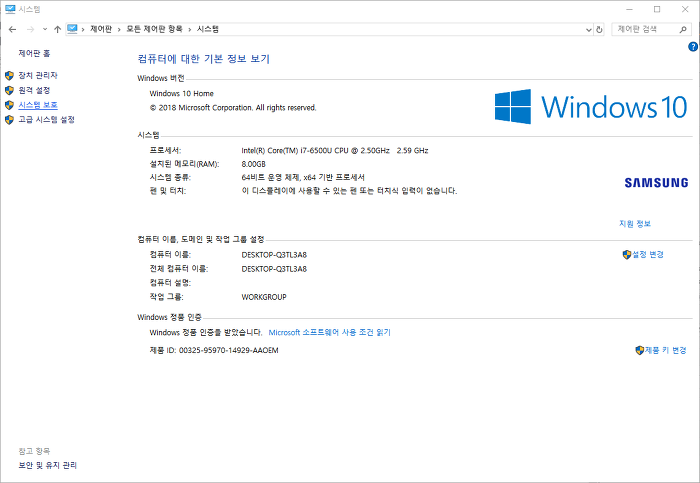The image size is (700, 483).
Task: Click the search magnifier icon
Action: (x=683, y=29)
